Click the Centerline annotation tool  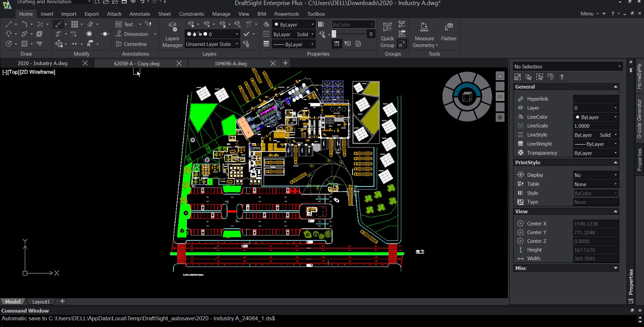pos(131,44)
